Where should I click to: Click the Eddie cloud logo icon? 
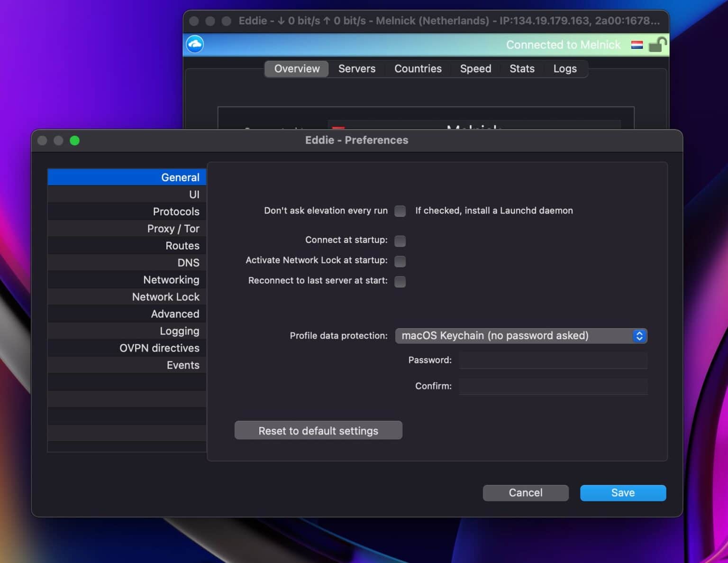194,44
